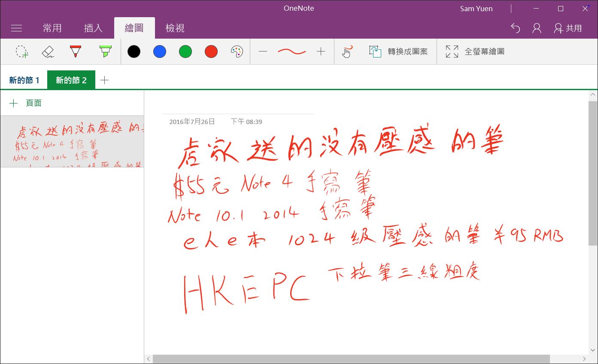The image size is (598, 364).
Task: Toggle touch drawing with finger icon
Action: pos(347,52)
